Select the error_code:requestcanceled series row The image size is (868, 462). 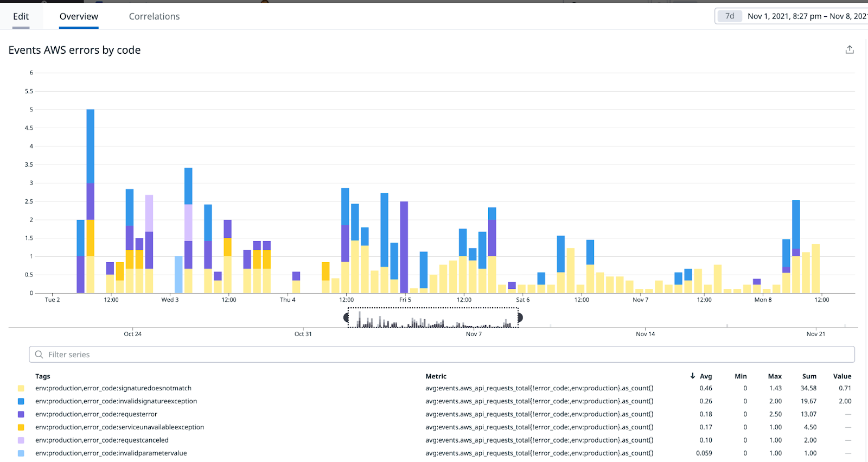pyautogui.click(x=436, y=440)
